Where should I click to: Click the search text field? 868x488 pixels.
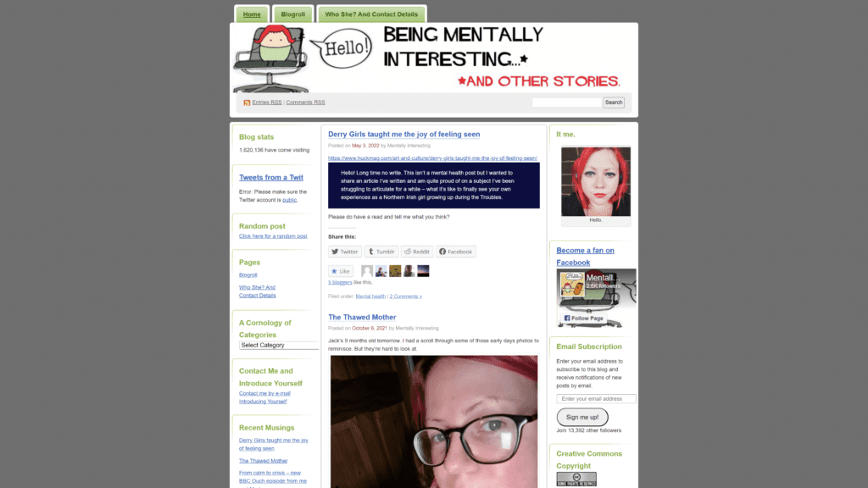[x=567, y=103]
